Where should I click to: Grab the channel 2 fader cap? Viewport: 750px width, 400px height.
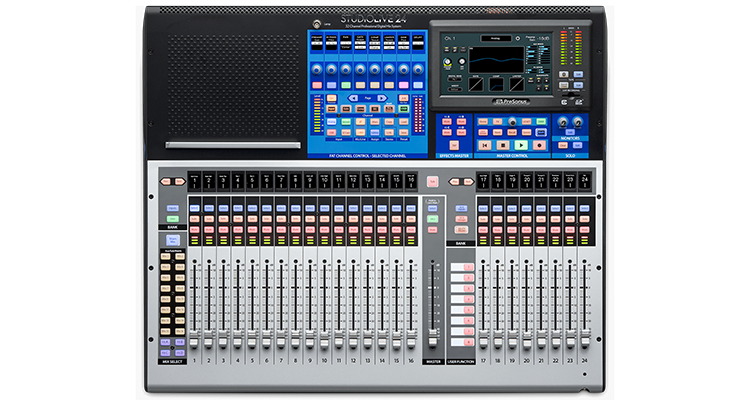click(209, 339)
